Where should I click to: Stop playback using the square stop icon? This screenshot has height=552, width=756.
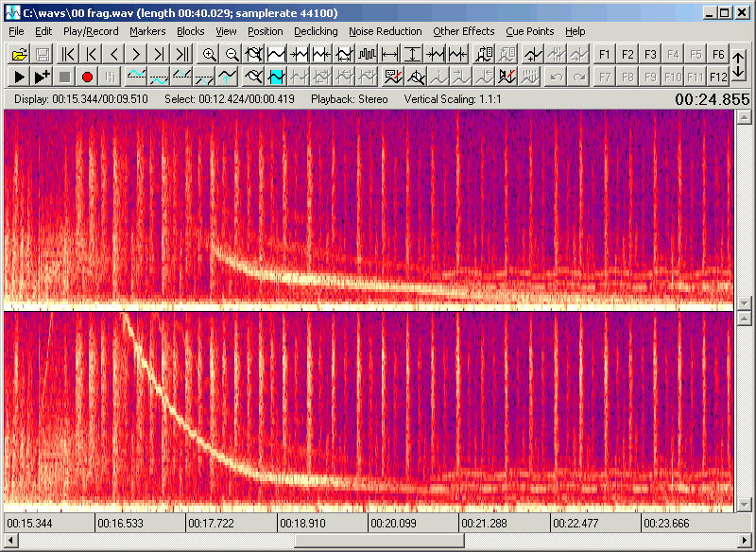coord(63,78)
